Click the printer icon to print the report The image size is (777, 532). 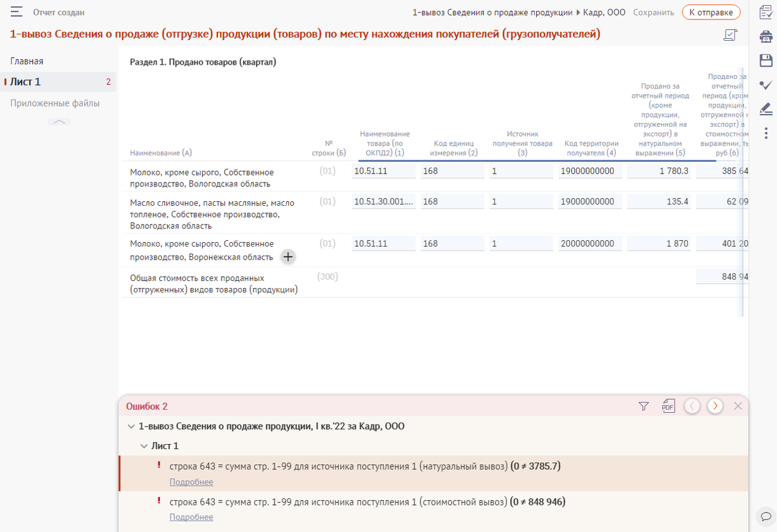(765, 37)
